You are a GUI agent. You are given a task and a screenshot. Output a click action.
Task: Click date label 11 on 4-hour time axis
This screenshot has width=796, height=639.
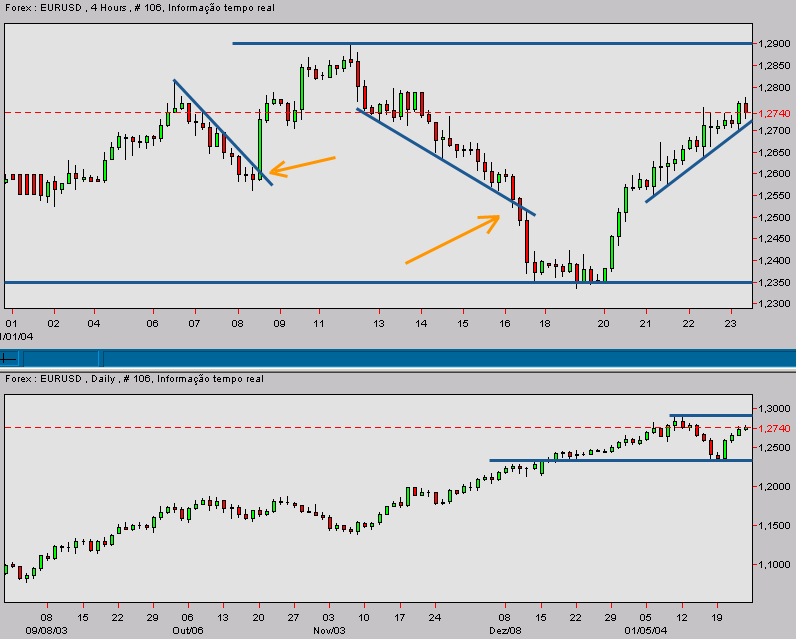click(318, 323)
